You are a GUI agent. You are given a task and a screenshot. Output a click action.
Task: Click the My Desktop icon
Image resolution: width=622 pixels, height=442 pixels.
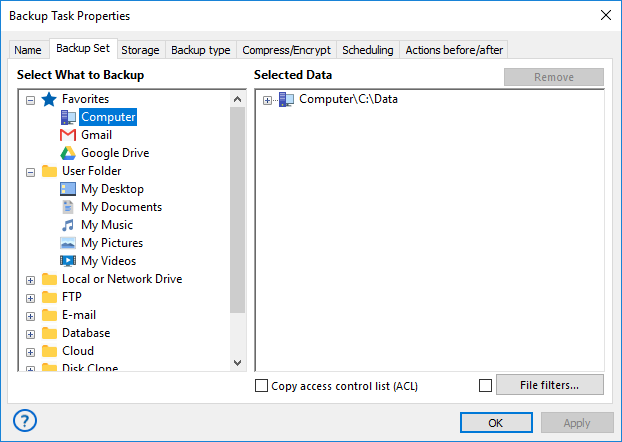(x=68, y=189)
